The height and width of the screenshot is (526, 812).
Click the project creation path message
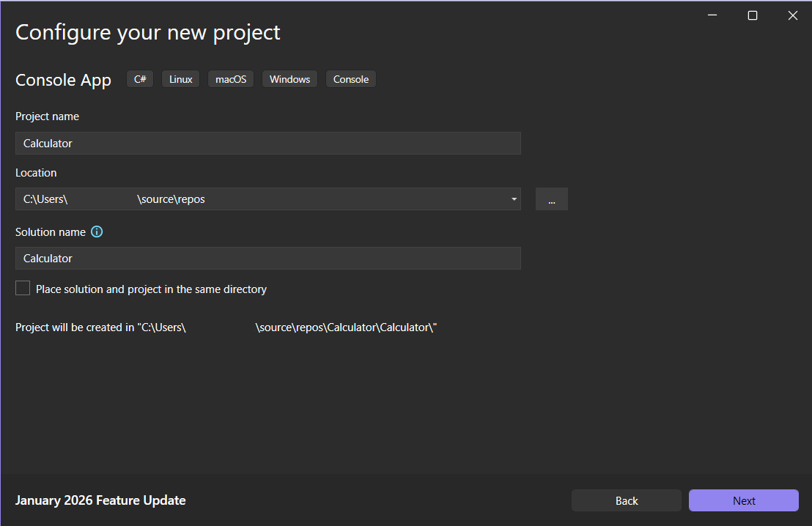[225, 327]
